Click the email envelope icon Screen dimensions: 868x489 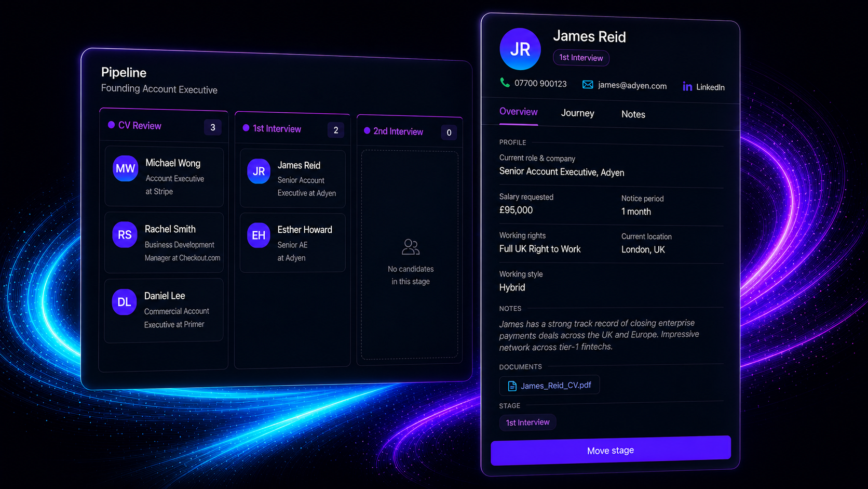(588, 85)
